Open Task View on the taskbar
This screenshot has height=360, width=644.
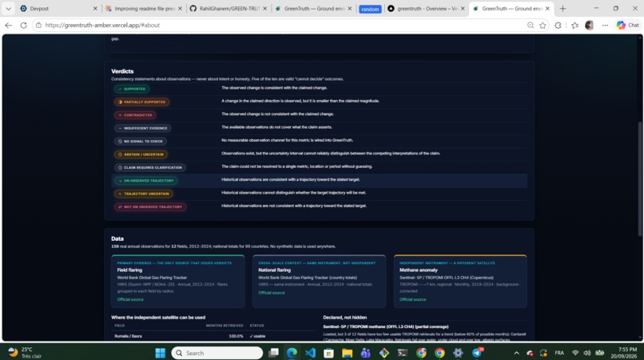[x=273, y=353]
